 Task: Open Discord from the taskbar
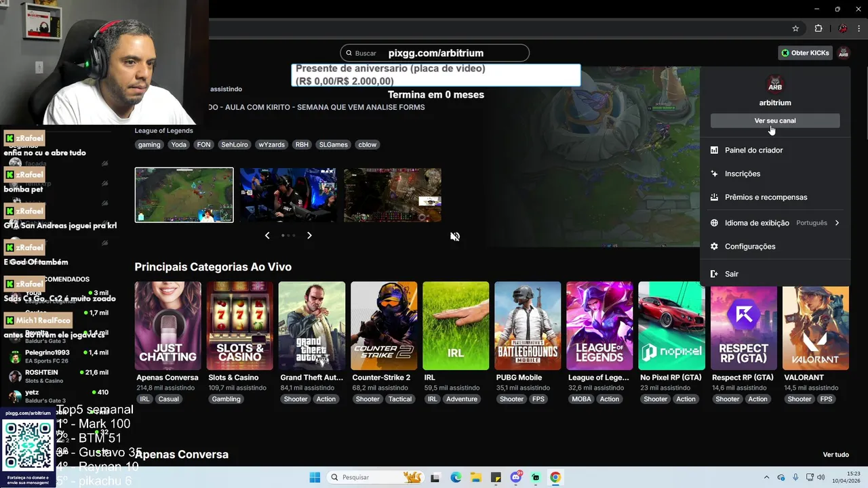point(516,477)
